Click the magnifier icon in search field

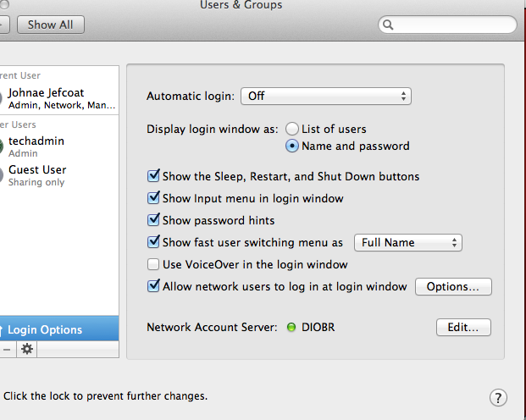click(x=390, y=25)
